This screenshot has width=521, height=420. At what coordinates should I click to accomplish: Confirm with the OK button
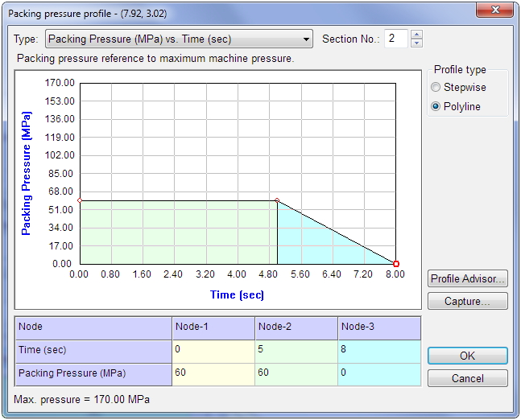tap(468, 356)
